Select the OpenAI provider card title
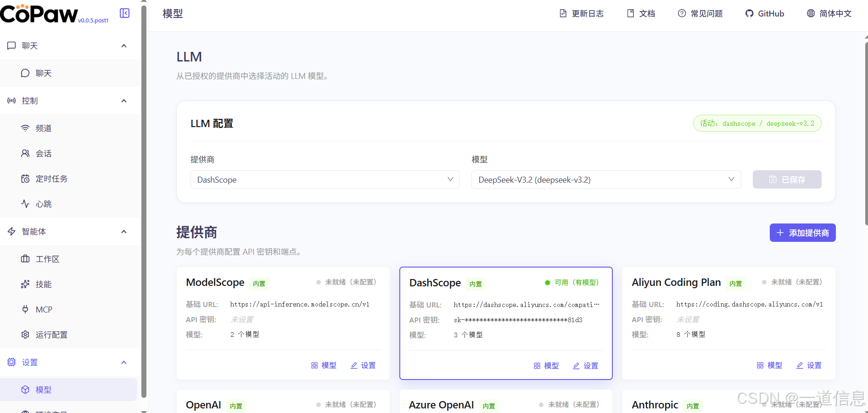Viewport: 868px width, 413px height. point(203,405)
